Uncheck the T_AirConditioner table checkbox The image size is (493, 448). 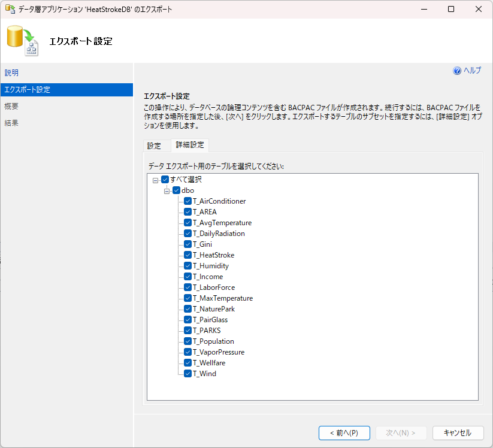[x=187, y=201]
